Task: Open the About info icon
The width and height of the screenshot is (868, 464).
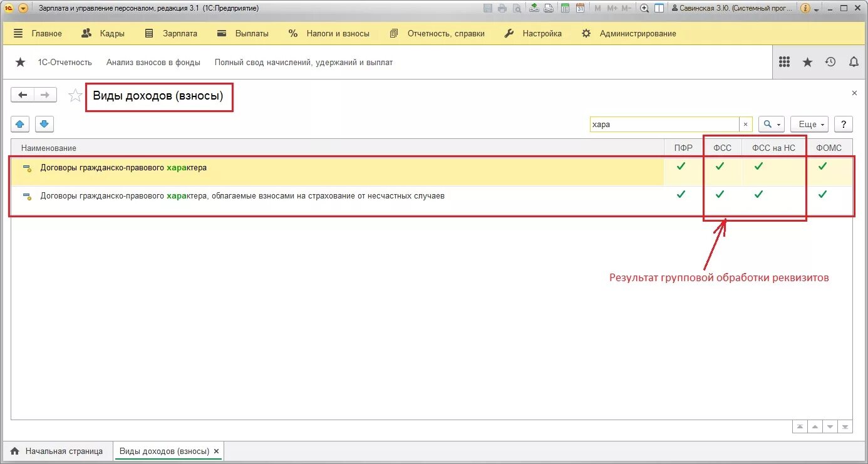Action: point(805,8)
